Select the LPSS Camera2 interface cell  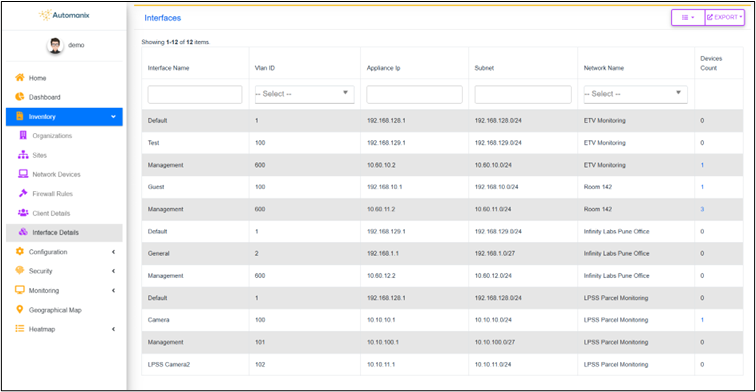coord(169,365)
